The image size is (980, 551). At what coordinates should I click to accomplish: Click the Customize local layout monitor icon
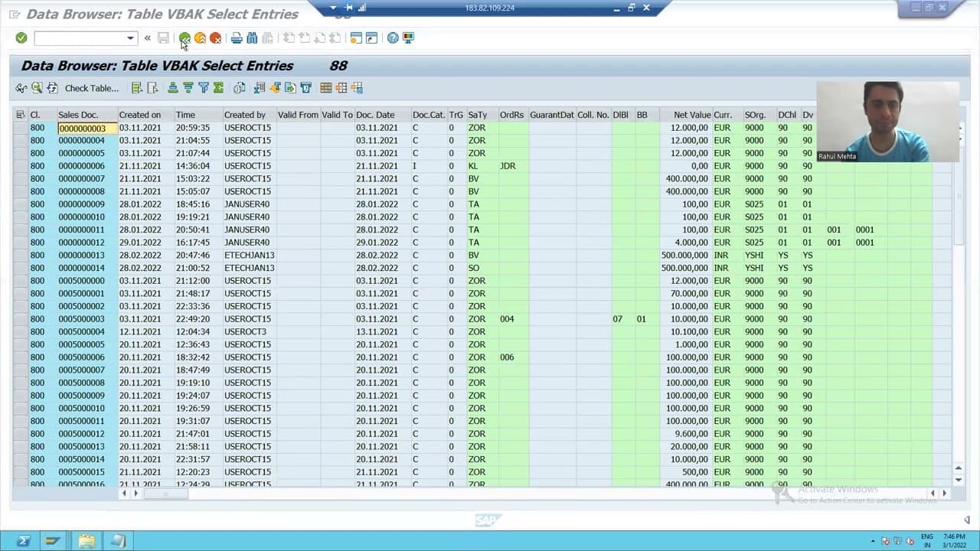tap(408, 37)
